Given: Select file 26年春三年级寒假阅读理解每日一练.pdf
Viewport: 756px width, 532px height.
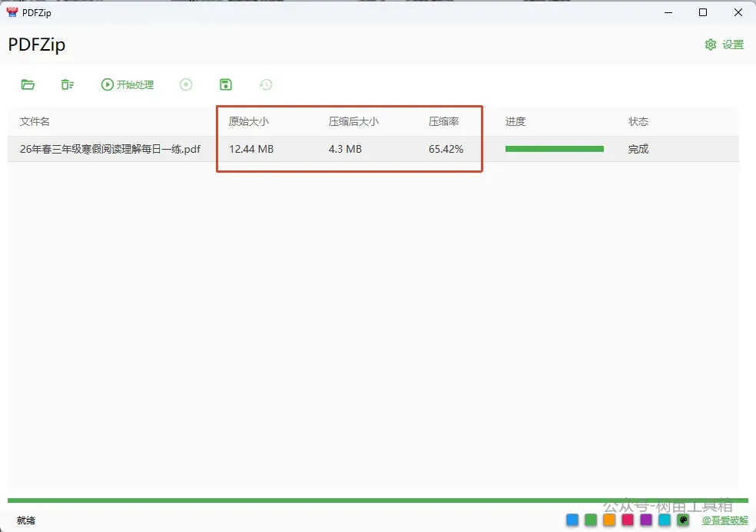Looking at the screenshot, I should (110, 149).
